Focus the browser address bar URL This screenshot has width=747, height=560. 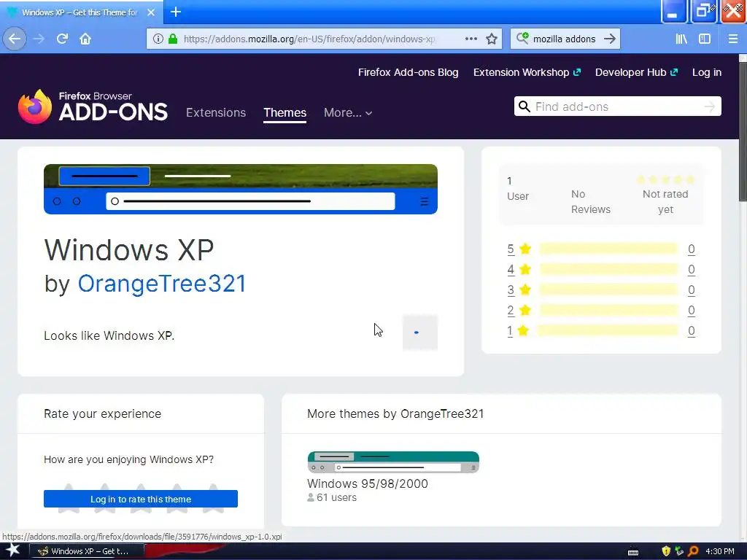pyautogui.click(x=309, y=39)
